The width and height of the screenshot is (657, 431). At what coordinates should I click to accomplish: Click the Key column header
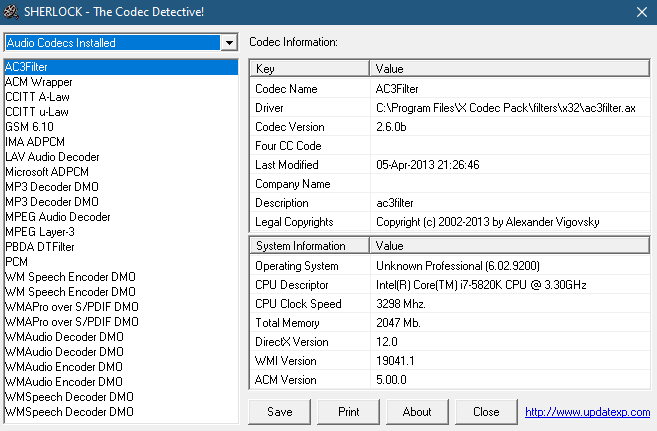tap(310, 69)
